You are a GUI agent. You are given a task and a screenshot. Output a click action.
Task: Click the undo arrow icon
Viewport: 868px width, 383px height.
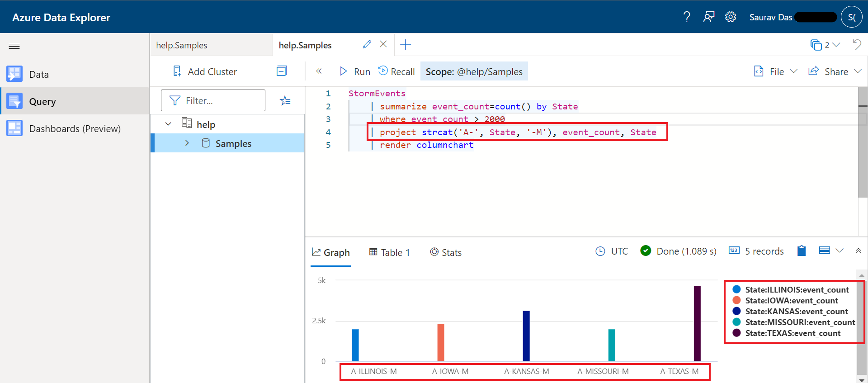pyautogui.click(x=857, y=44)
